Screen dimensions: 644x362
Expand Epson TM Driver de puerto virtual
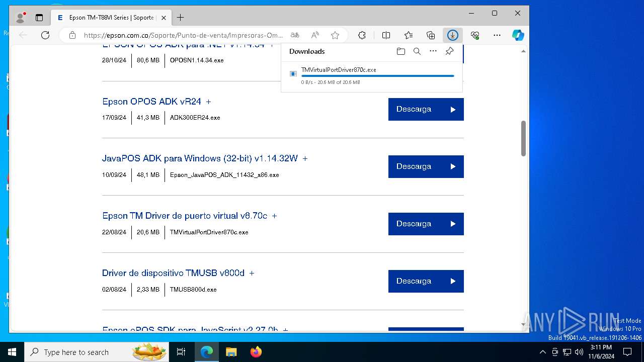(x=274, y=216)
